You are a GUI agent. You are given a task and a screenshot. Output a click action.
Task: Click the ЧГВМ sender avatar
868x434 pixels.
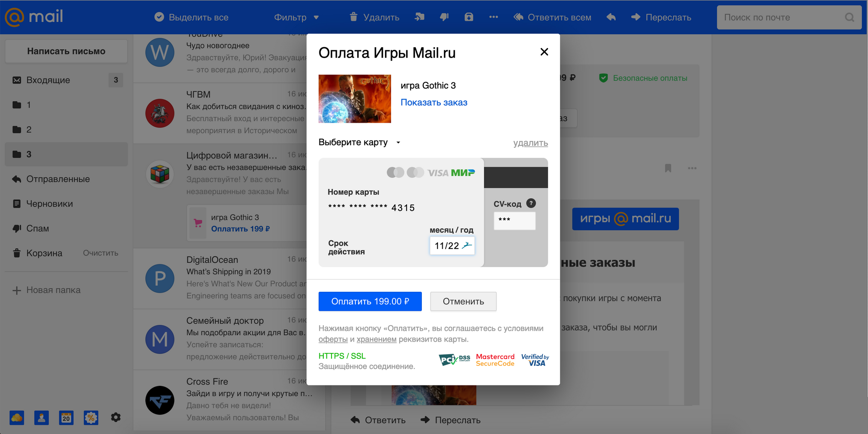point(160,113)
